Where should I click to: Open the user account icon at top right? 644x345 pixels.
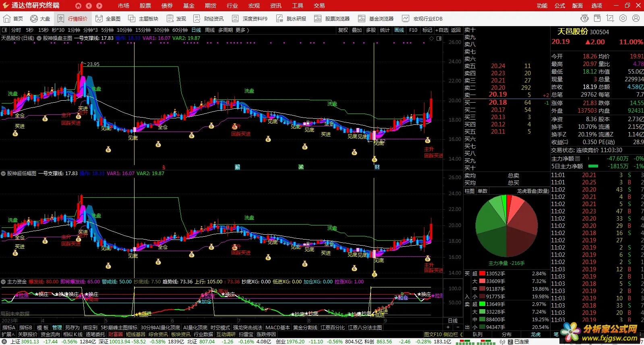click(636, 19)
